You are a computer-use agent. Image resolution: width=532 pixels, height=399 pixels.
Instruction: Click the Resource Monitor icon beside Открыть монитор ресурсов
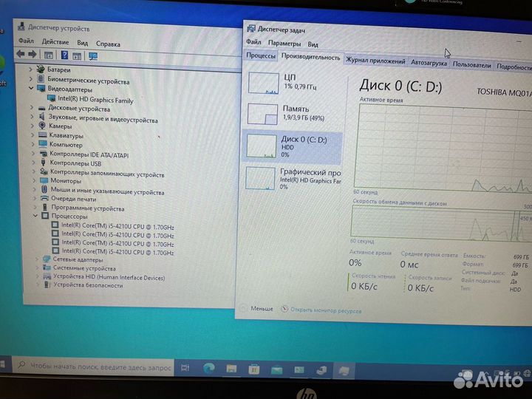click(x=284, y=309)
